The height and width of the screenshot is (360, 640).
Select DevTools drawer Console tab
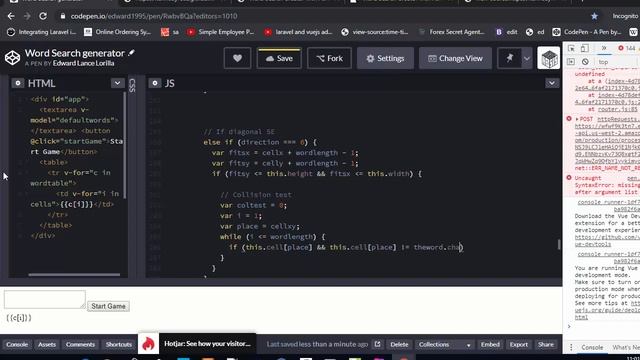click(x=592, y=347)
